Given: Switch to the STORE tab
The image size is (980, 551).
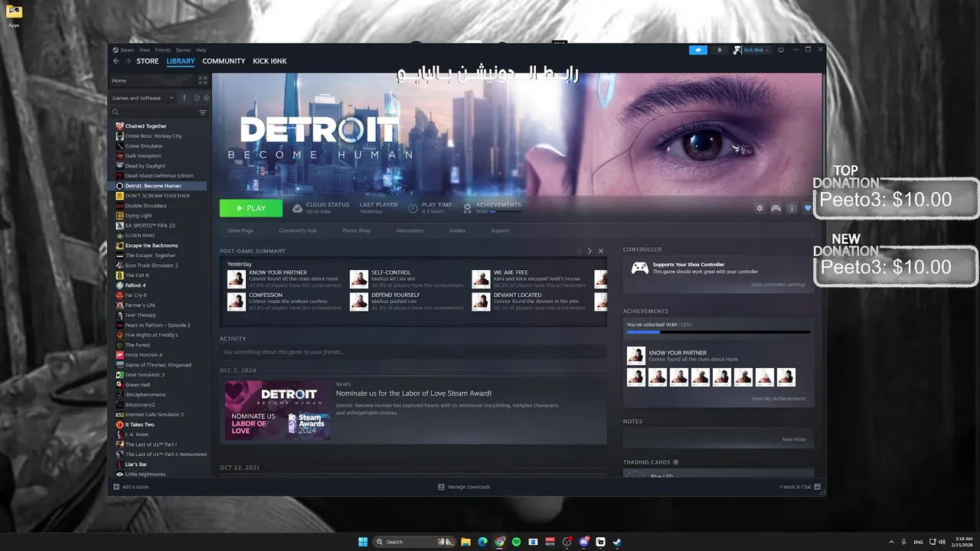Looking at the screenshot, I should [x=148, y=61].
